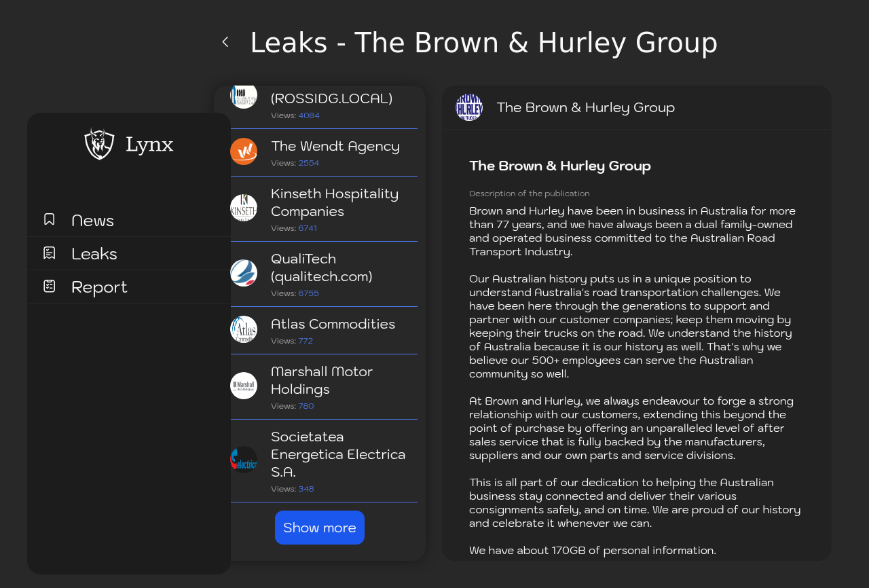This screenshot has width=869, height=588.
Task: Click view count 348
Action: pyautogui.click(x=306, y=489)
